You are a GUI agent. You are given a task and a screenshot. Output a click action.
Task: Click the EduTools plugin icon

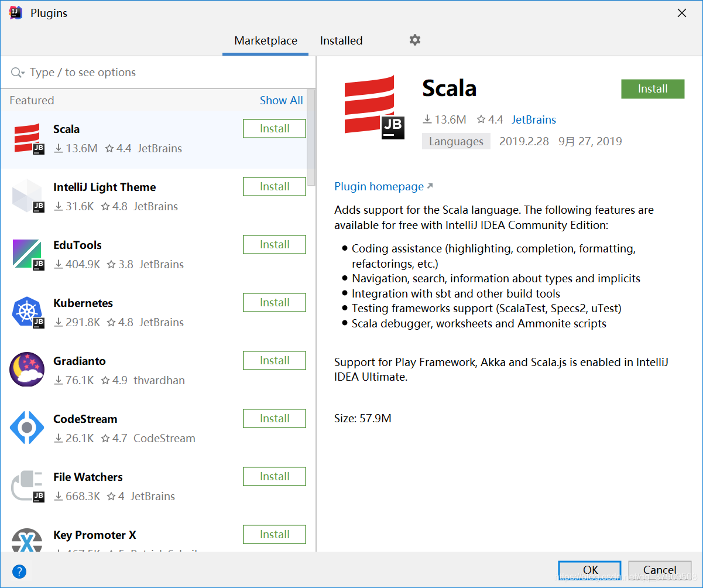(28, 254)
